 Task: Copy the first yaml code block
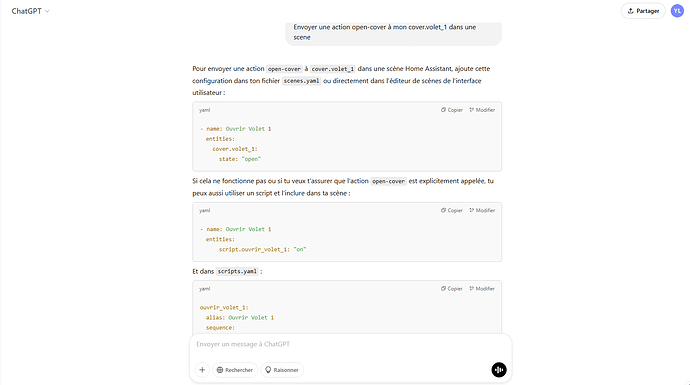[x=452, y=110]
